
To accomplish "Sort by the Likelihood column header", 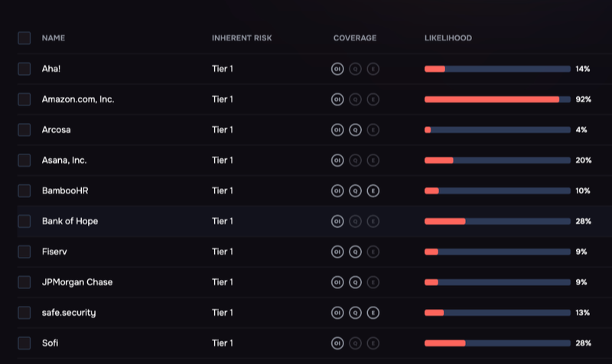I will [x=448, y=38].
